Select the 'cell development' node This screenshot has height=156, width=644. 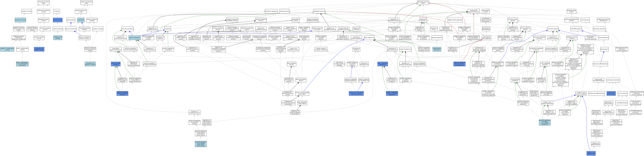[x=603, y=38]
